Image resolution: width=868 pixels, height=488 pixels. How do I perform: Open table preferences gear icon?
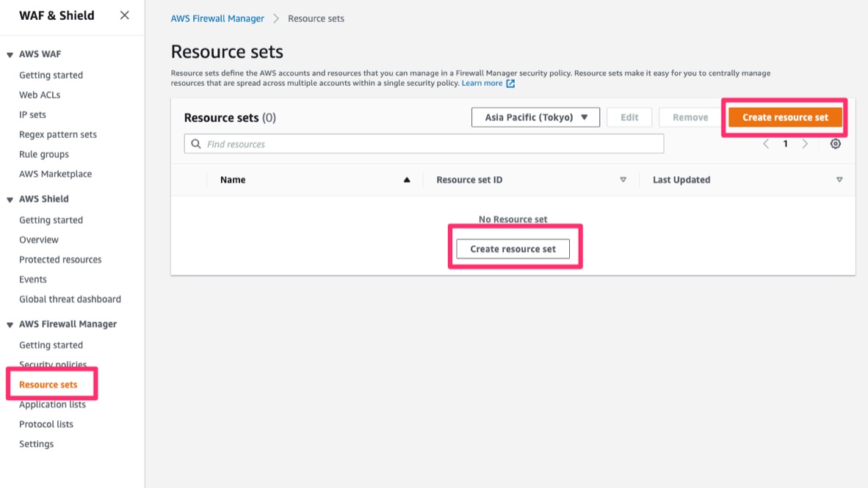pyautogui.click(x=835, y=144)
